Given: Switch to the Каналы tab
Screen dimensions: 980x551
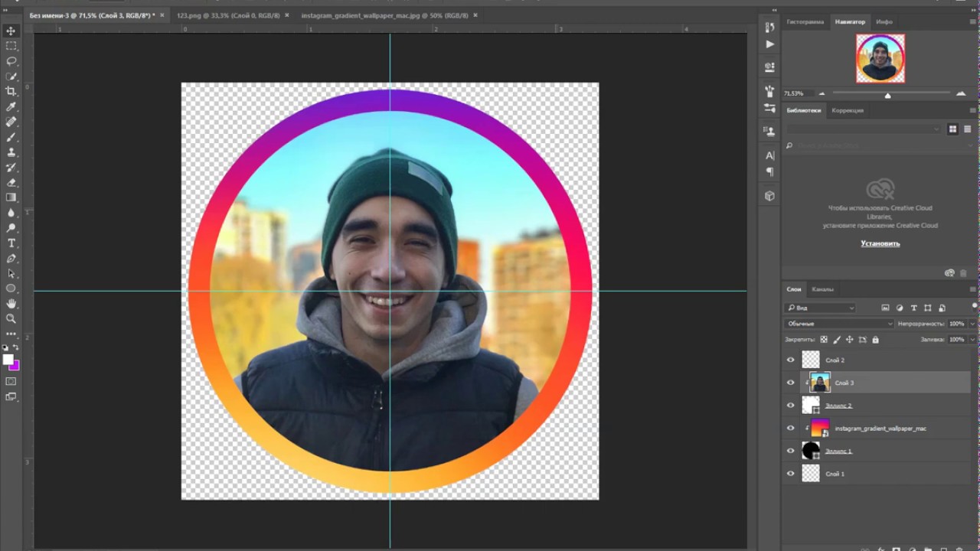Looking at the screenshot, I should 822,289.
